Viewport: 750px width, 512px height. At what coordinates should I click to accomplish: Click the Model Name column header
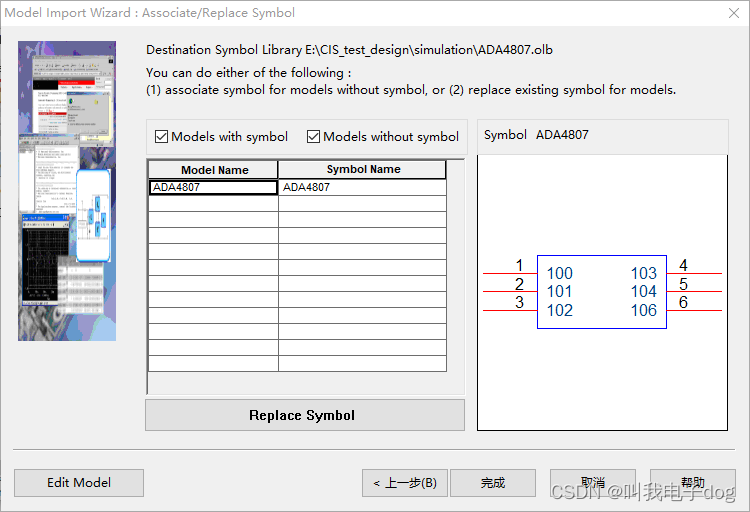[x=213, y=170]
